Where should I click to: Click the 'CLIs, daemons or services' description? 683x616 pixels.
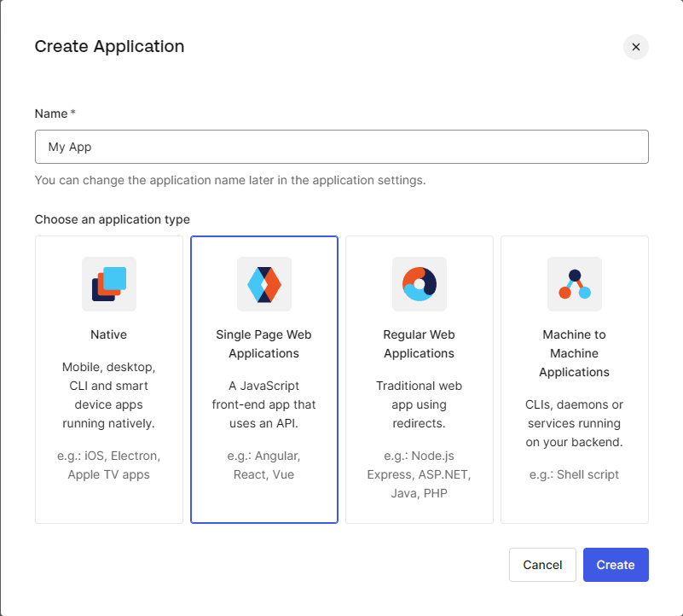point(575,423)
